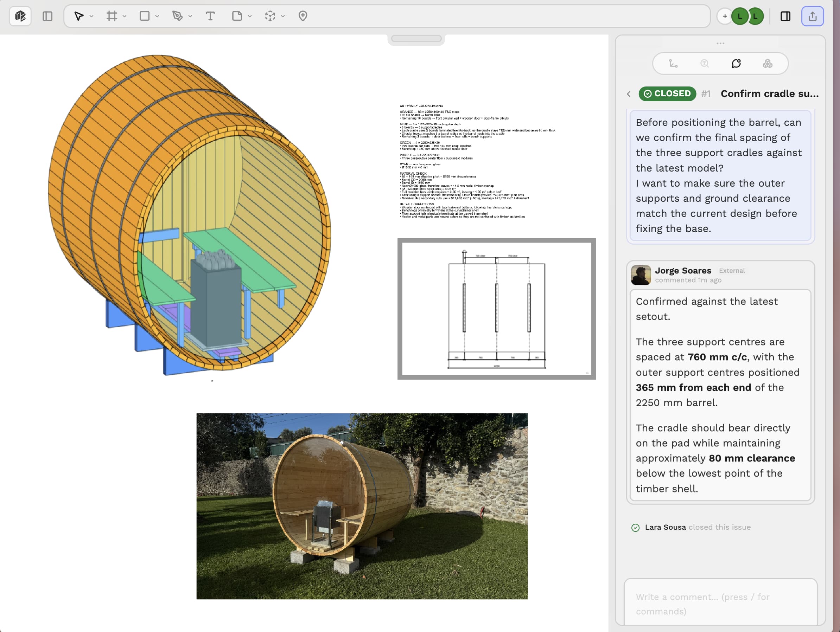Focus the Write a comment field
Image resolution: width=840 pixels, height=632 pixels.
pyautogui.click(x=720, y=602)
